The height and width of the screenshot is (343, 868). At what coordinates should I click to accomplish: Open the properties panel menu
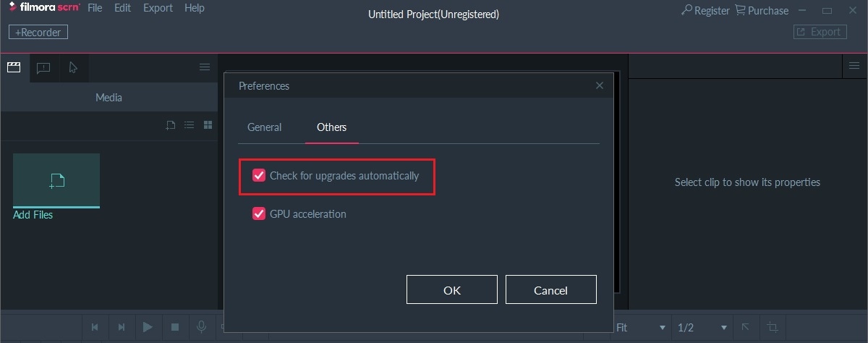tap(854, 66)
